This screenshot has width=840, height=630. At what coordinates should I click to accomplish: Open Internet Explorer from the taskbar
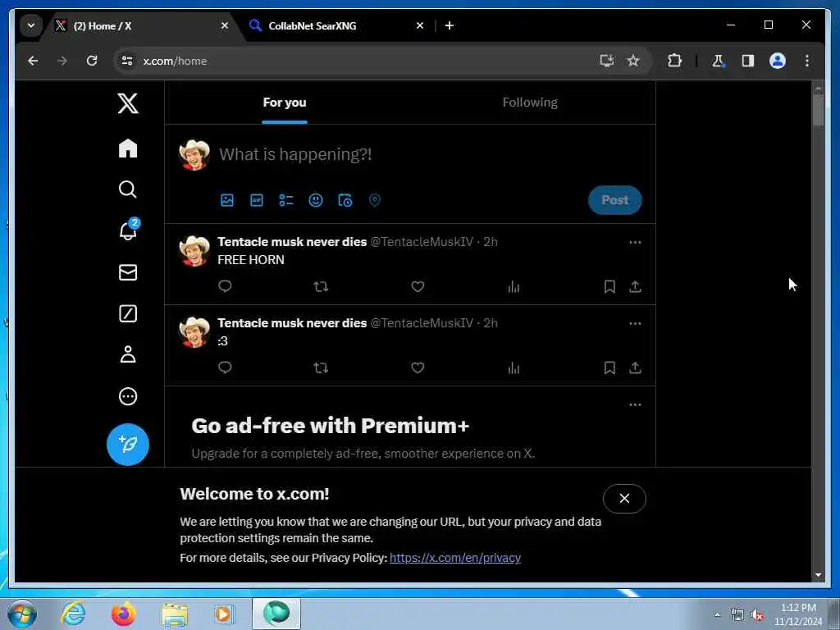click(73, 614)
